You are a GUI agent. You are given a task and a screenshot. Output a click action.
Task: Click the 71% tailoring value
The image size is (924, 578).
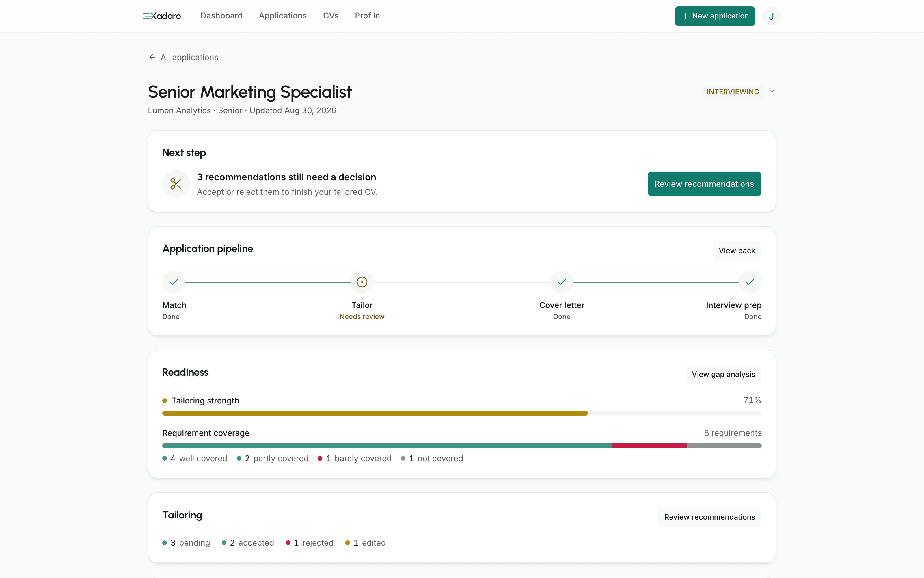coord(752,400)
